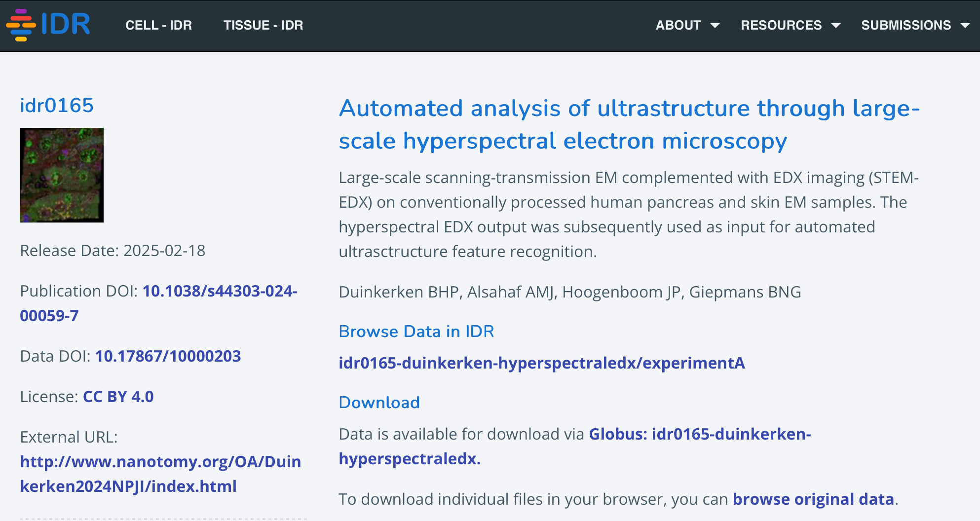
Task: Click the idr0165 study heading
Action: tap(57, 106)
